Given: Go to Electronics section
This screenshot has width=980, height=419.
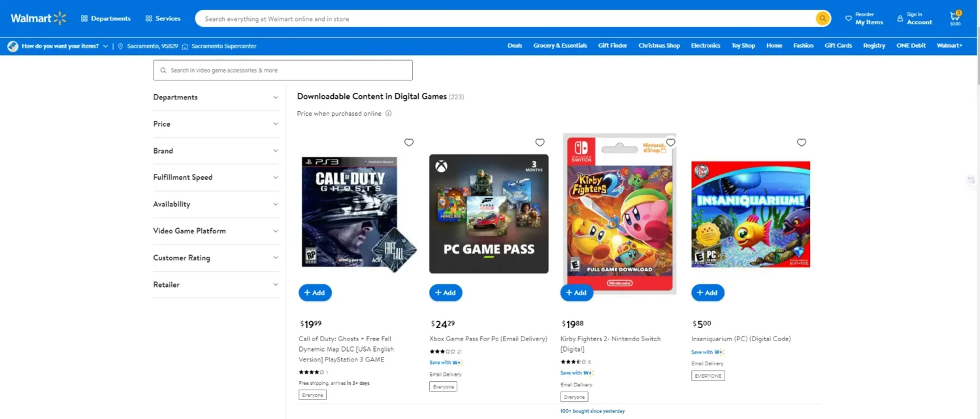Looking at the screenshot, I should tap(706, 46).
